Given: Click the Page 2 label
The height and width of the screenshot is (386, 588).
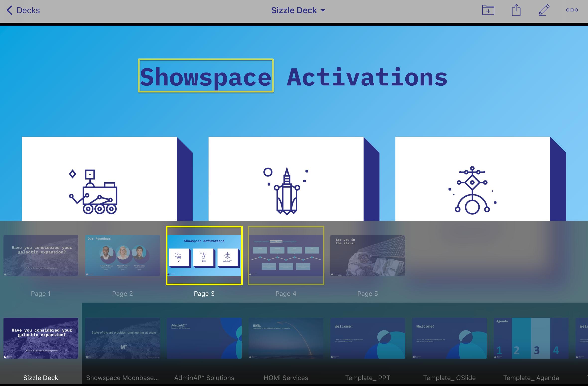Looking at the screenshot, I should [x=123, y=294].
